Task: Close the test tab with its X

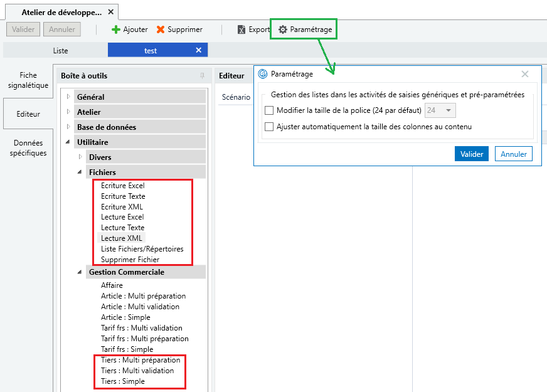Action: [198, 50]
